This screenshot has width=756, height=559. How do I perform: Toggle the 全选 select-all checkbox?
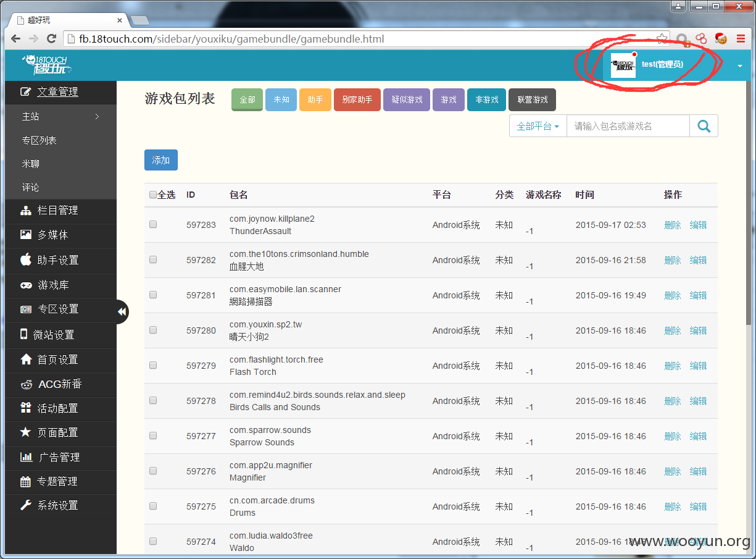tap(153, 195)
